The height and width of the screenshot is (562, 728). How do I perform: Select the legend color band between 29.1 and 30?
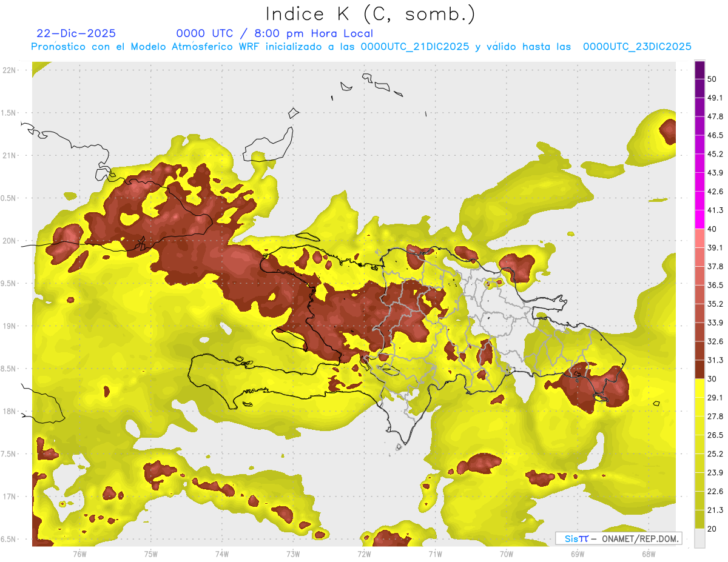[x=700, y=388]
